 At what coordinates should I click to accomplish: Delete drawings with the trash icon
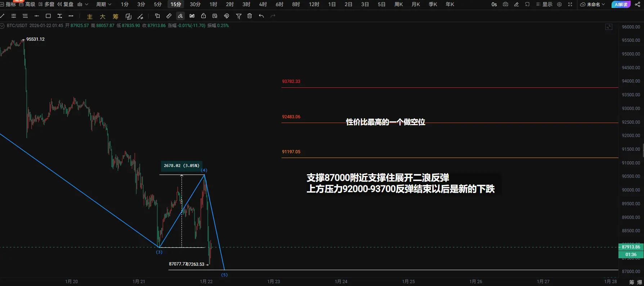(x=250, y=16)
